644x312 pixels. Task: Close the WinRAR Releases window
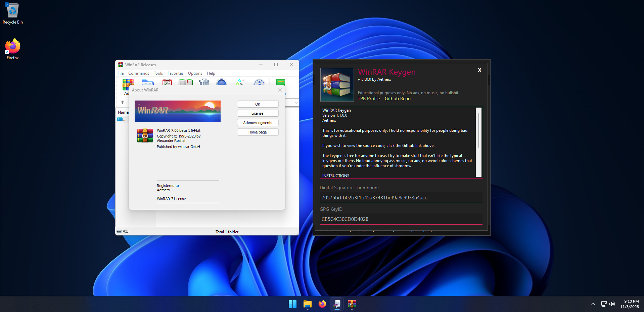291,65
